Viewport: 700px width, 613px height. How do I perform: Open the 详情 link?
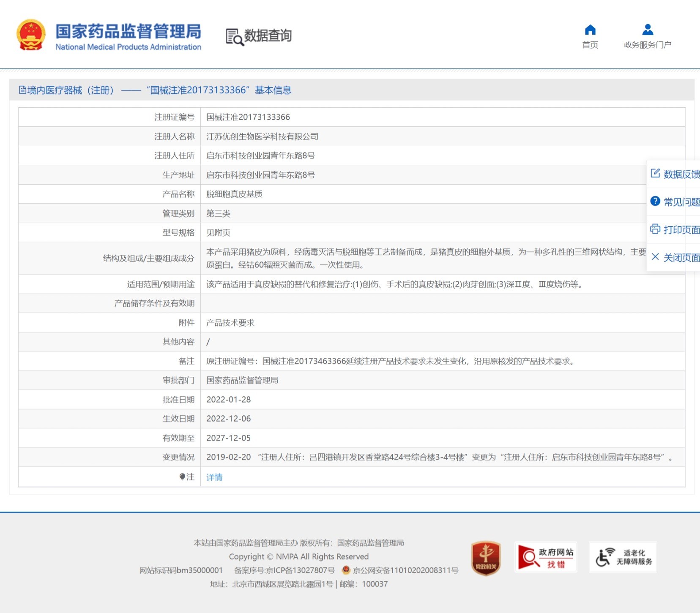(x=214, y=477)
